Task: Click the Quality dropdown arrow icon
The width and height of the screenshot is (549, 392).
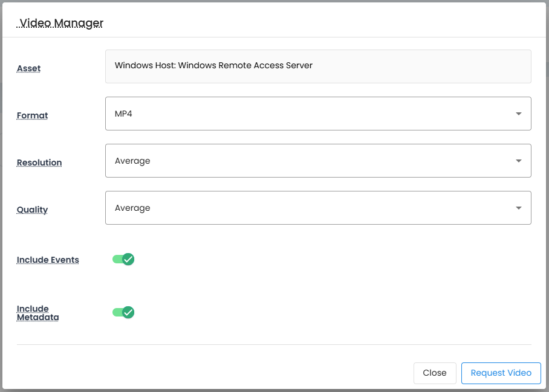Action: [518, 208]
